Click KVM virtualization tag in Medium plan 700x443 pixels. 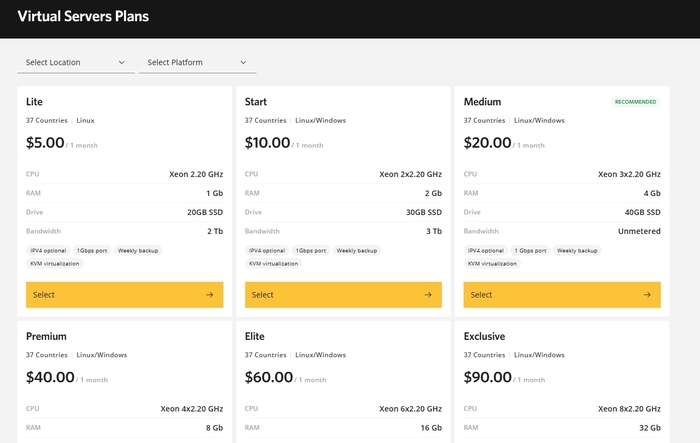tap(492, 264)
